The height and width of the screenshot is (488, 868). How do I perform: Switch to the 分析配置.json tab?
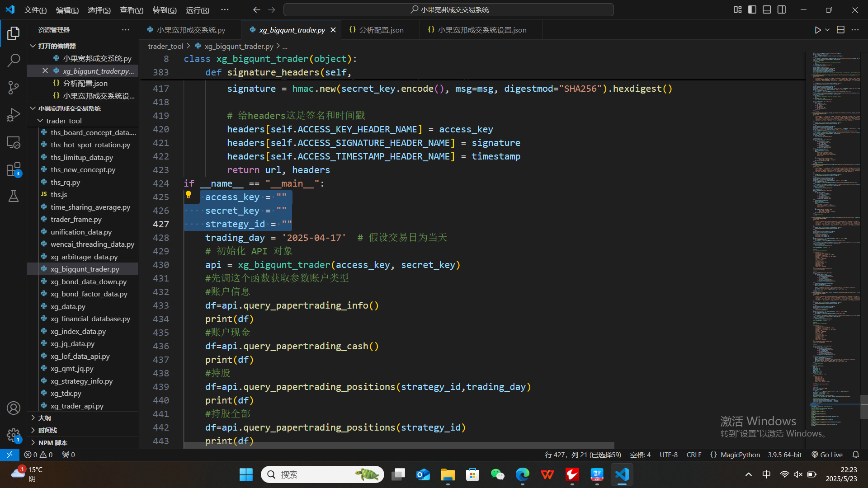tap(381, 30)
